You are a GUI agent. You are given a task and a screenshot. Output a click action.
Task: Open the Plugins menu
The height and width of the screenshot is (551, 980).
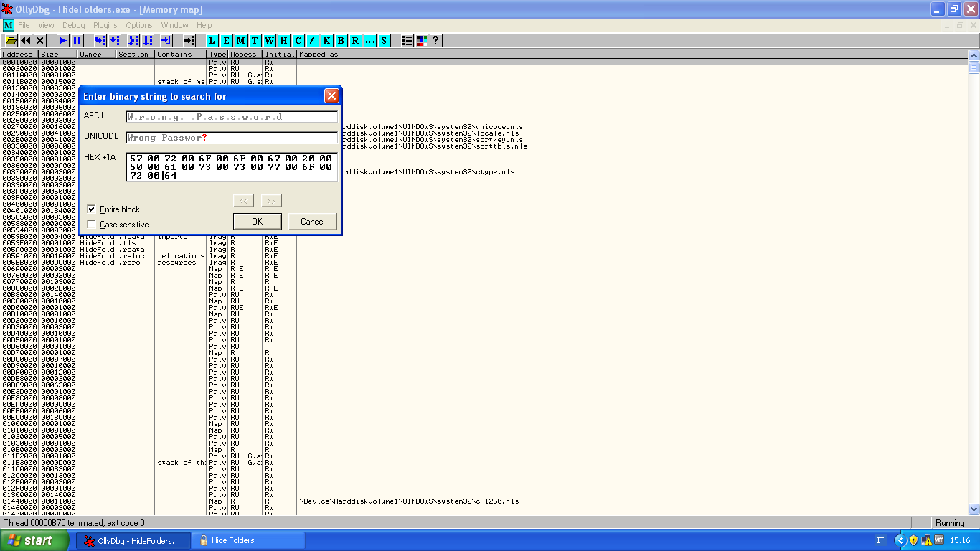pyautogui.click(x=105, y=25)
